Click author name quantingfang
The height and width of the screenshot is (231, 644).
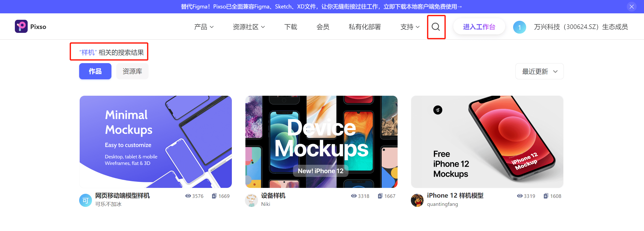coord(442,204)
